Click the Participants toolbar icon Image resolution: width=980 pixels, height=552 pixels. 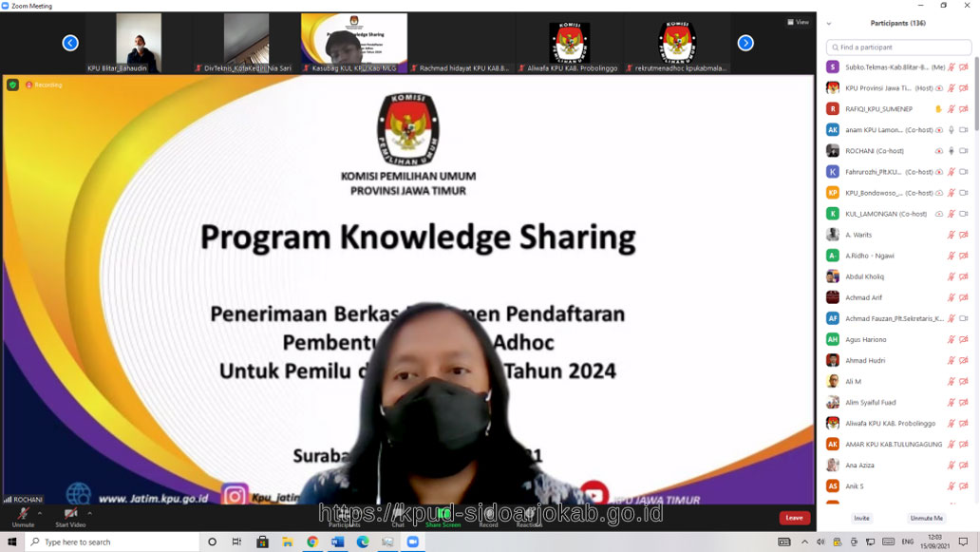(343, 514)
